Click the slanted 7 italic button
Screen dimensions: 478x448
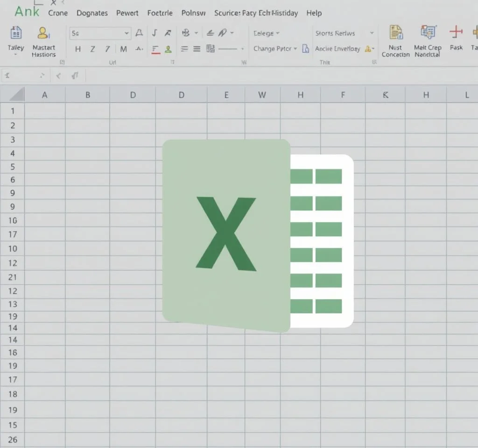107,49
